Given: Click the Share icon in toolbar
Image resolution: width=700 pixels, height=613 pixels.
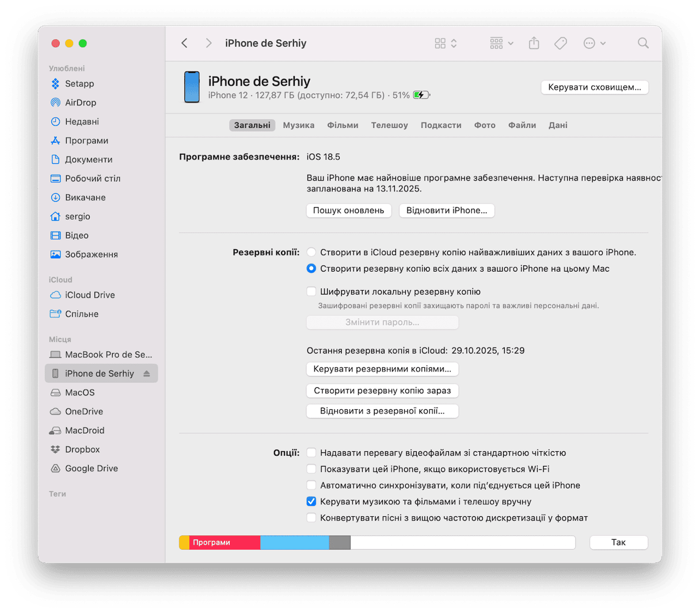Looking at the screenshot, I should point(534,43).
